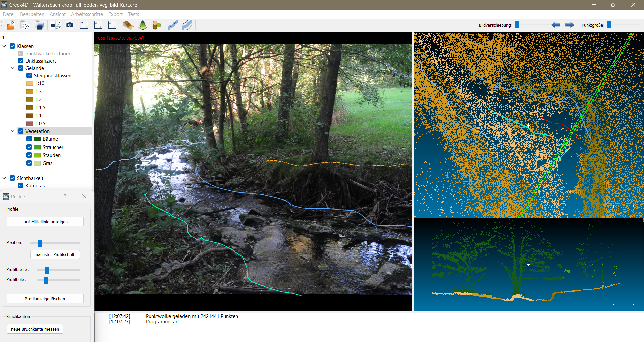644x342 pixels.
Task: Click the Profile panel help question mark
Action: 65,196
